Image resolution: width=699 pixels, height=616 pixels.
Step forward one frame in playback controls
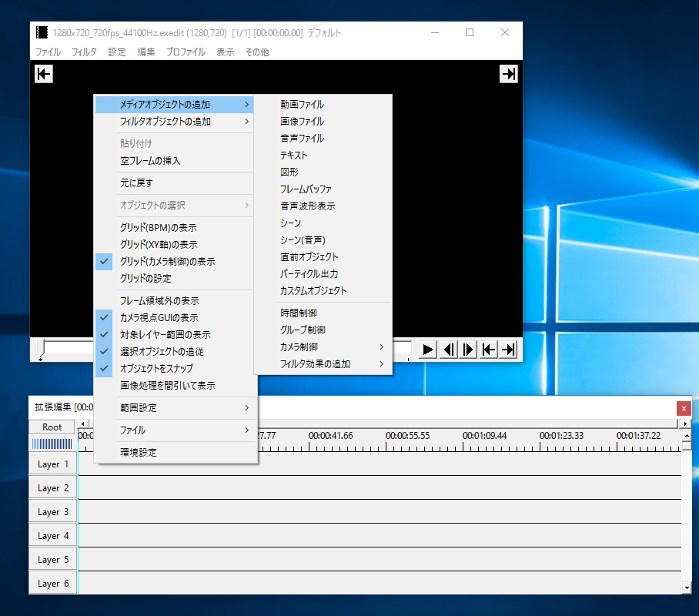(x=468, y=350)
